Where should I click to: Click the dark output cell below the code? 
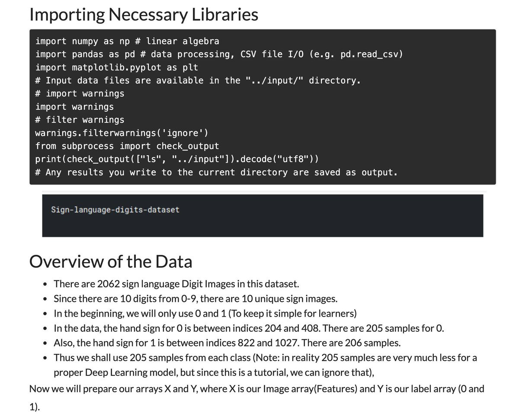click(x=263, y=215)
